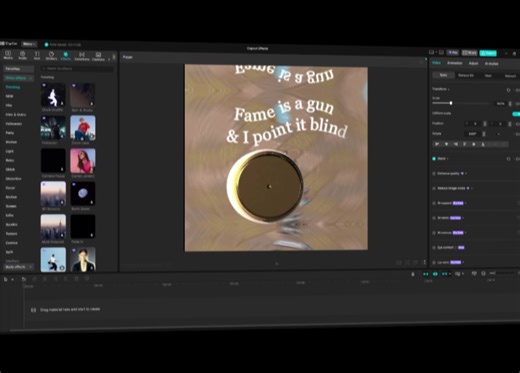Screen dimensions: 520x373
Task: Click the timeline zoom slider
Action: pyautogui.click(x=503, y=273)
